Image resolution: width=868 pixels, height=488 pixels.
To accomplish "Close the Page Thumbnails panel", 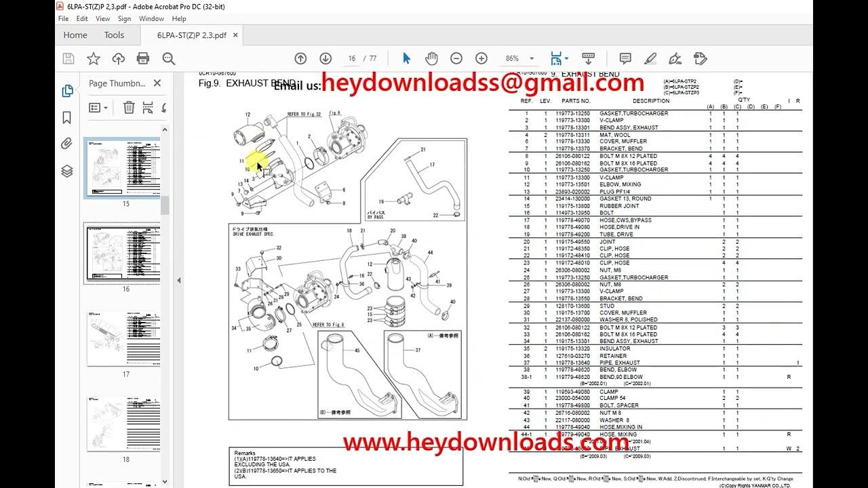I will 157,83.
